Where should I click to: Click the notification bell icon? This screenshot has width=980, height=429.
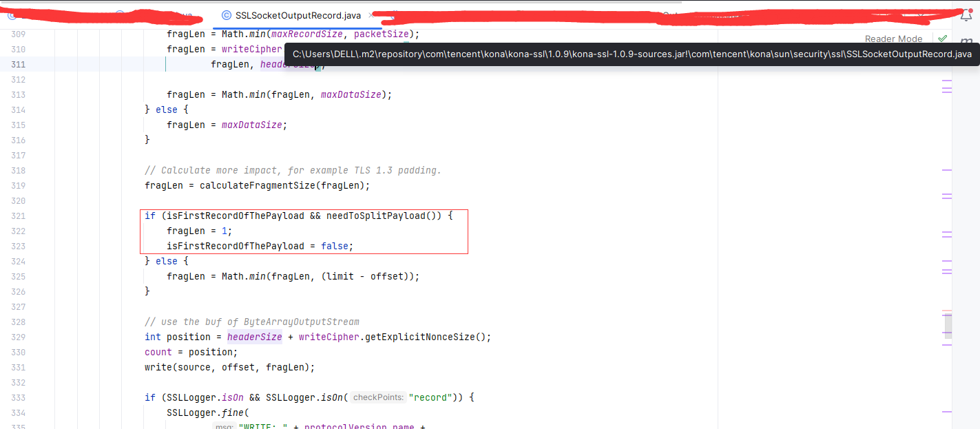pos(966,14)
